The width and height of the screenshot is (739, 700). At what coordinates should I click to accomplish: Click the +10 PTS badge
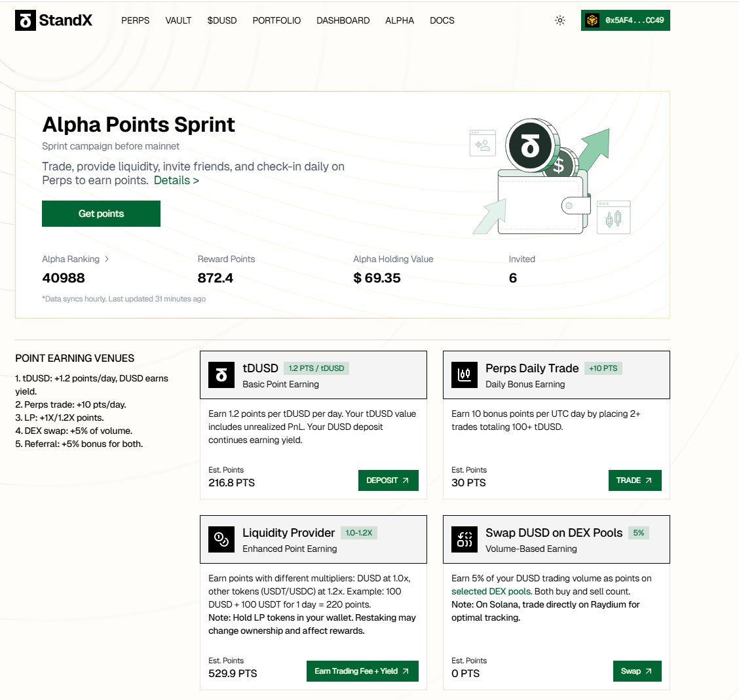[603, 368]
